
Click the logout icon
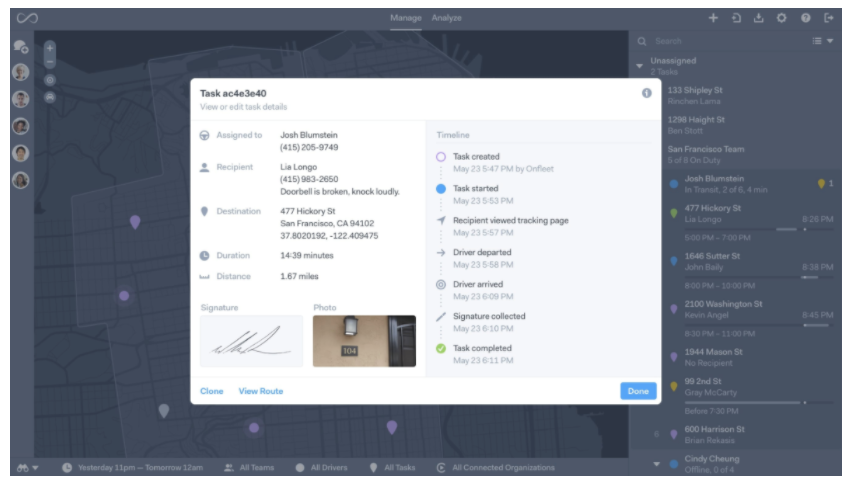[x=828, y=18]
